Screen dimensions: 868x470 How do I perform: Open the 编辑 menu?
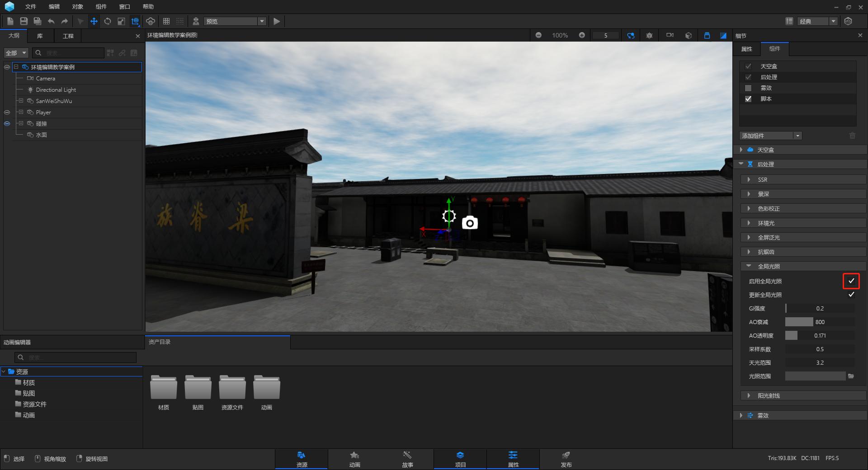coord(54,6)
